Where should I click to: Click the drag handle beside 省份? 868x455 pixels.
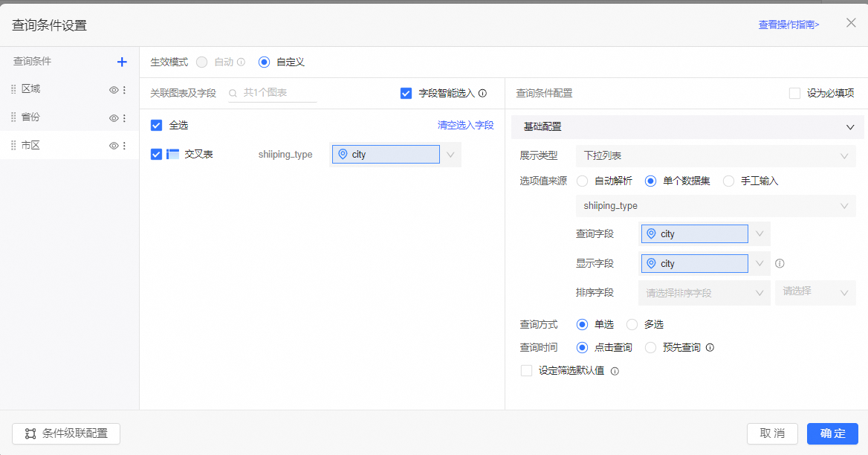click(x=13, y=117)
